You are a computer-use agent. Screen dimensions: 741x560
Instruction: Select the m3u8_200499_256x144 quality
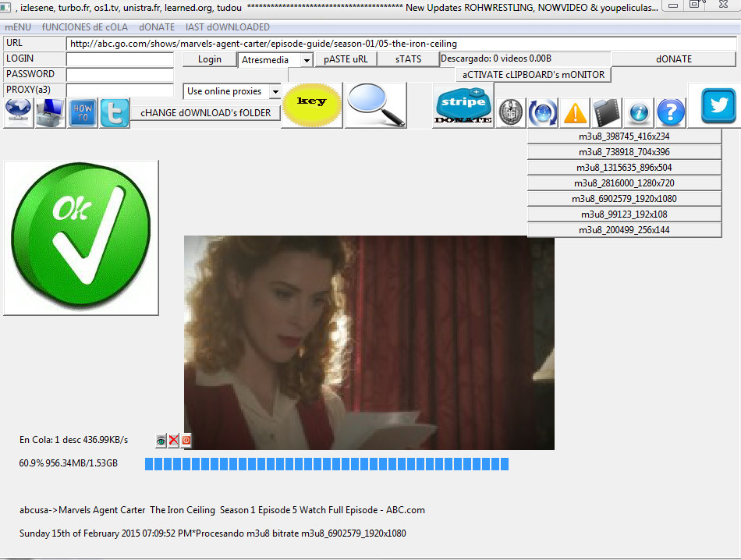(624, 229)
